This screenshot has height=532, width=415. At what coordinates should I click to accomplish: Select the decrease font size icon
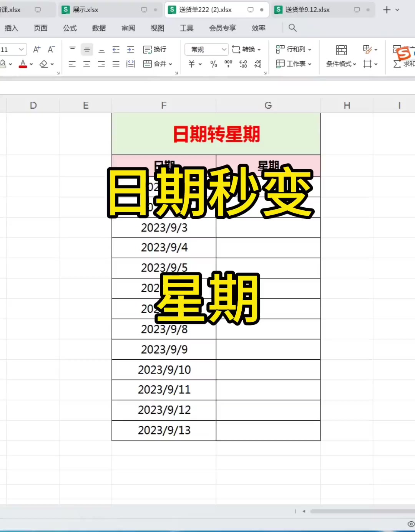point(51,49)
